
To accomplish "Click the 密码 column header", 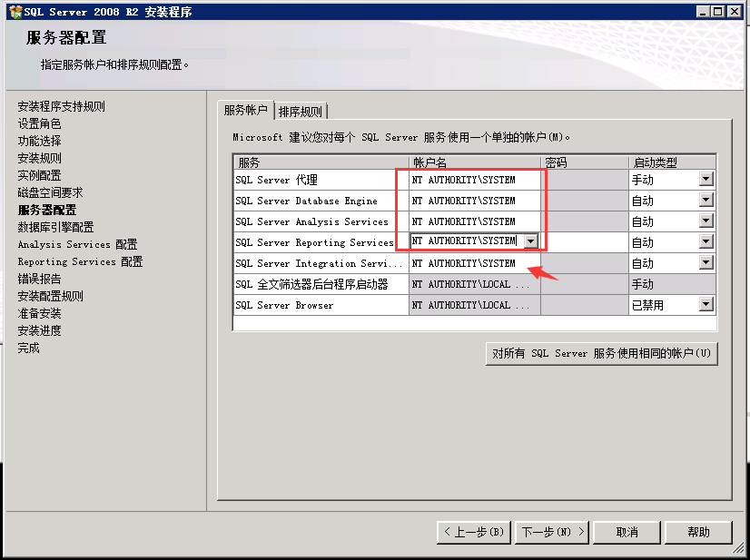I will point(585,162).
